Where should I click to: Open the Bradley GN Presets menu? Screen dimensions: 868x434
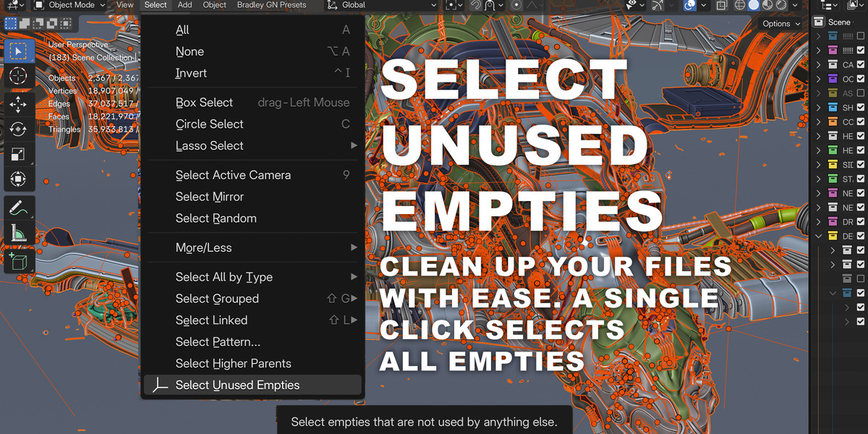point(271,5)
